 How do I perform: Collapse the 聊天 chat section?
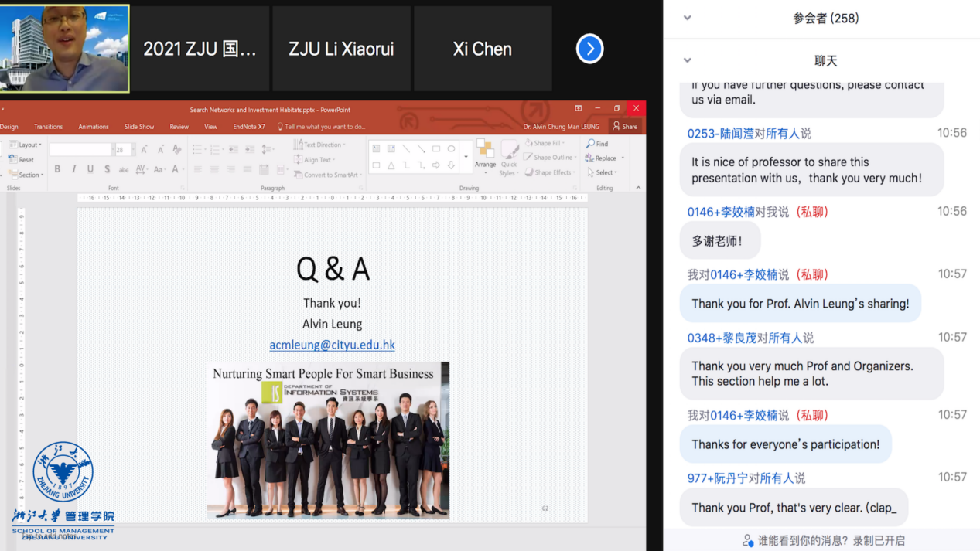click(x=687, y=60)
